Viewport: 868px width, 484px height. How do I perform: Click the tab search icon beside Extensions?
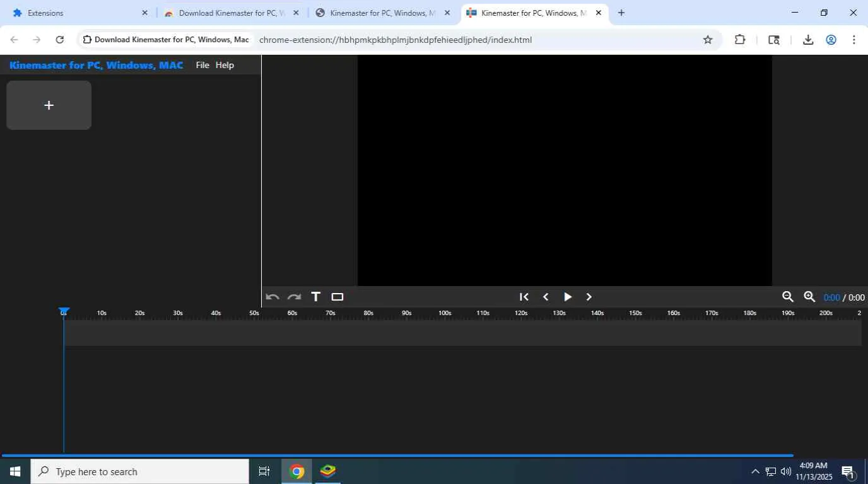(774, 40)
